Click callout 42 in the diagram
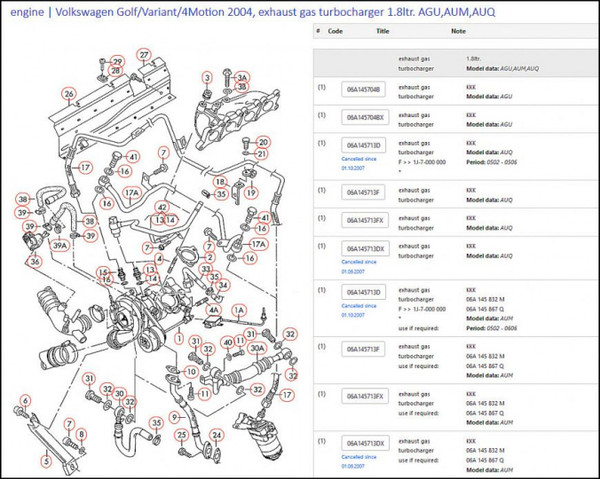 [x=162, y=207]
